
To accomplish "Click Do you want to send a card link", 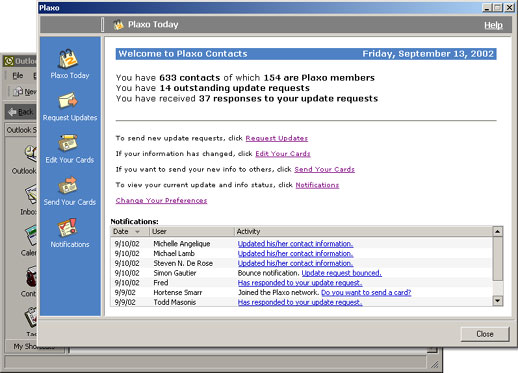I will click(366, 292).
